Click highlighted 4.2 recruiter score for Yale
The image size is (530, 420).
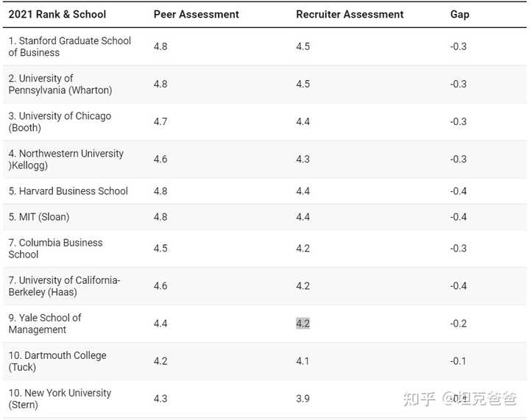click(303, 324)
